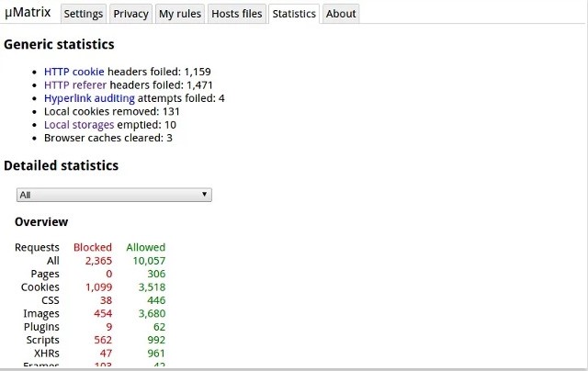Expand the detailed statistics 'All' dropdown

click(x=115, y=195)
